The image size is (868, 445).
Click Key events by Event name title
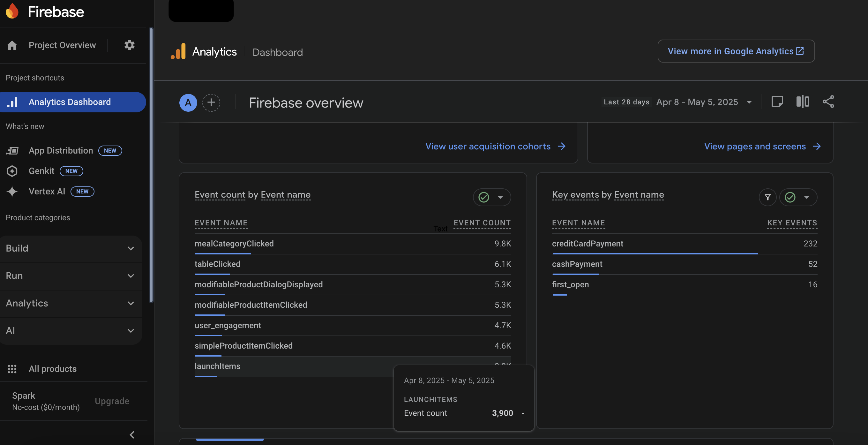pos(608,194)
